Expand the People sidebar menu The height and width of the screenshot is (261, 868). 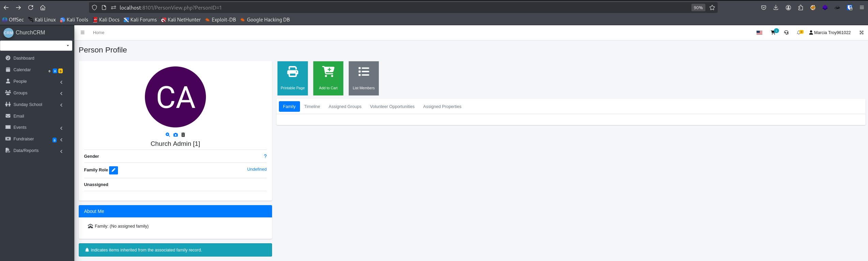(37, 81)
